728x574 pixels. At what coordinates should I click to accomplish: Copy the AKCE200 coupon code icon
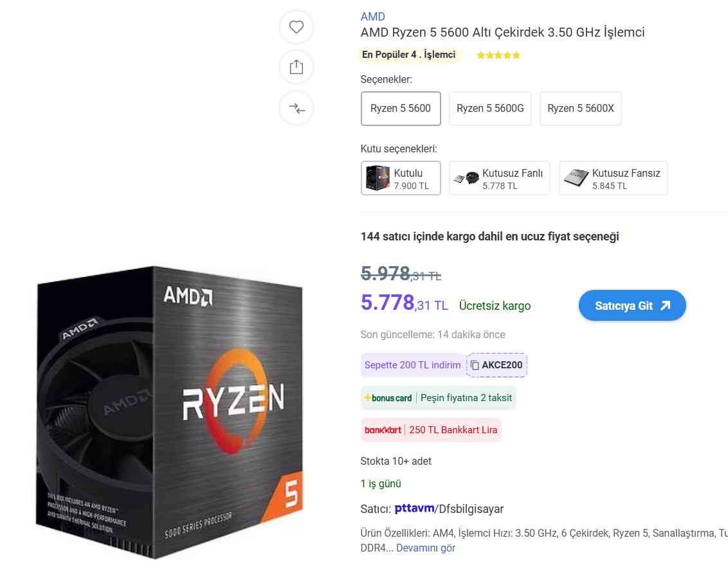475,365
